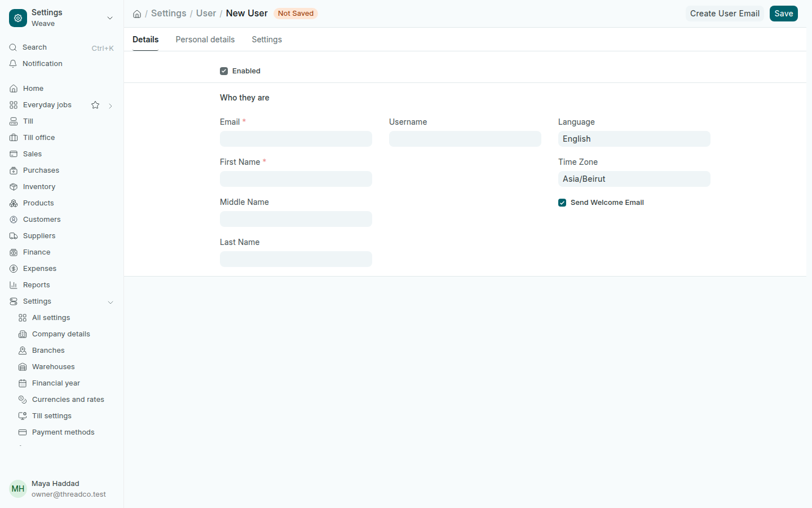Image resolution: width=812 pixels, height=508 pixels.
Task: Open Payment methods settings item
Action: coord(62,432)
